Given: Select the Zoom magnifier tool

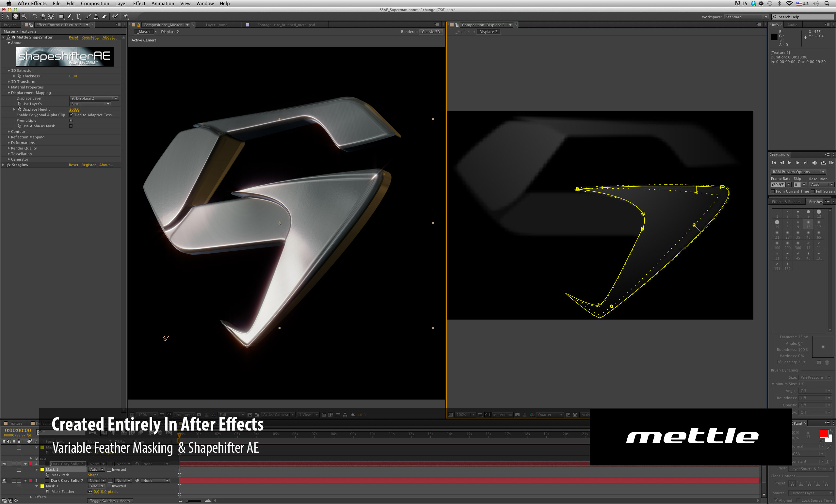Looking at the screenshot, I should click(24, 16).
